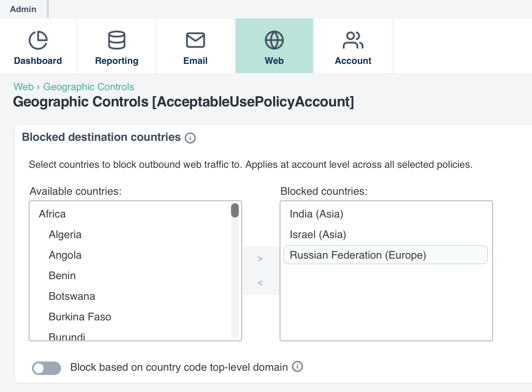Select Russian Federation (Europe) in blocked list

385,255
